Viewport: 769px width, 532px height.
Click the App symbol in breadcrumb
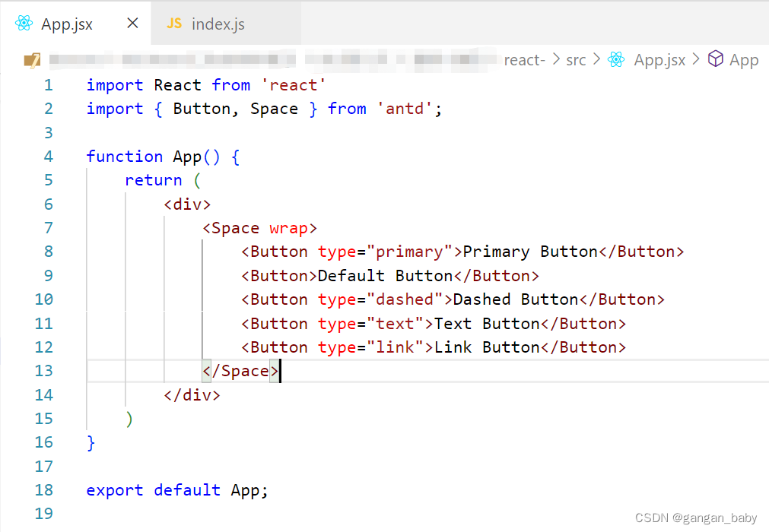point(743,60)
